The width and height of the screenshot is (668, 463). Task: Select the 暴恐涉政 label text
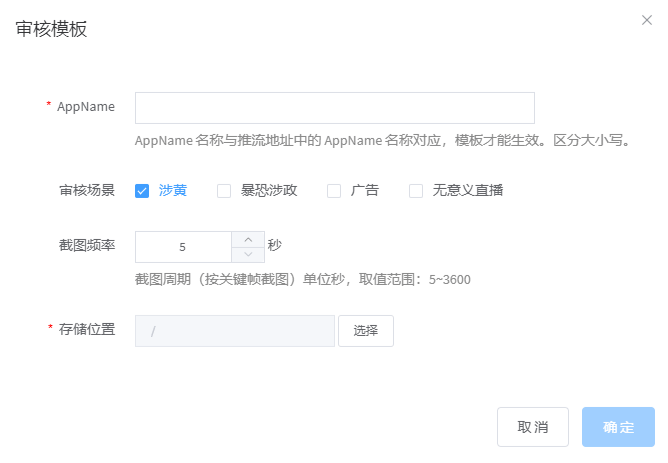click(x=269, y=191)
